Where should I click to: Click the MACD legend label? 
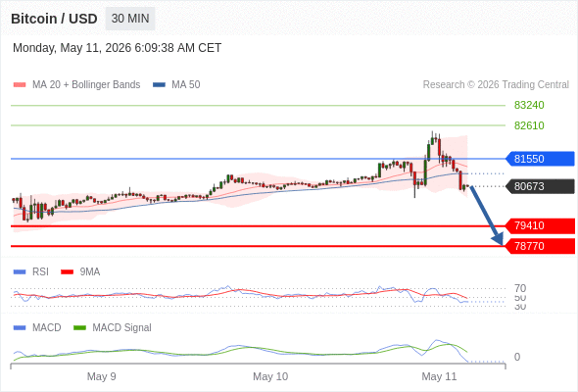(47, 328)
